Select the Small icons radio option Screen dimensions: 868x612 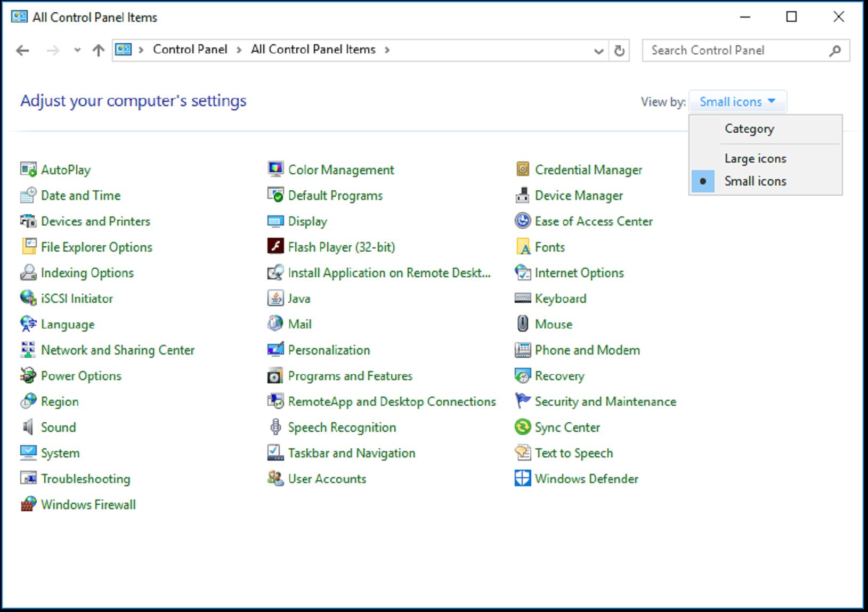pos(755,181)
